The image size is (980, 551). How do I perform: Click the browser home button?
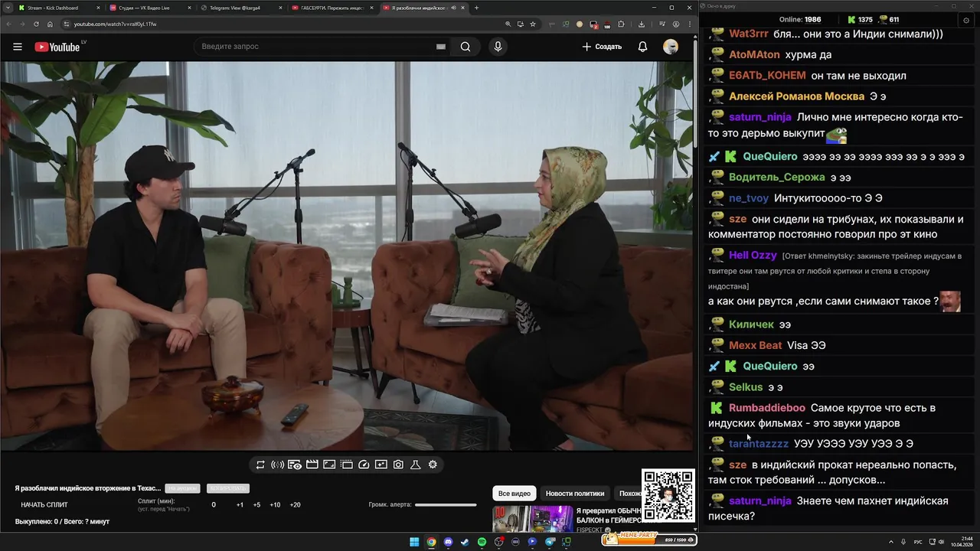(50, 24)
